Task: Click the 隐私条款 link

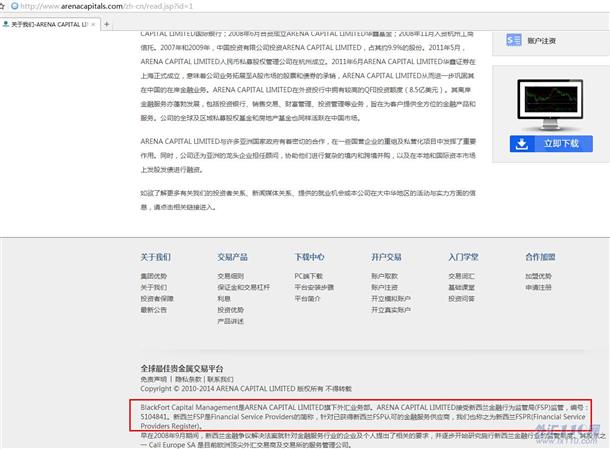Action: 188,379
